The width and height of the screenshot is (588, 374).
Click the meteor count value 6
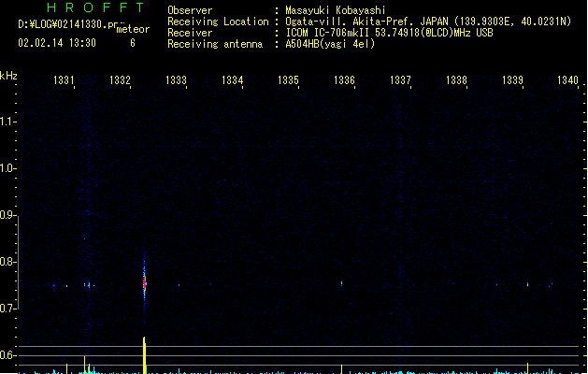click(133, 43)
